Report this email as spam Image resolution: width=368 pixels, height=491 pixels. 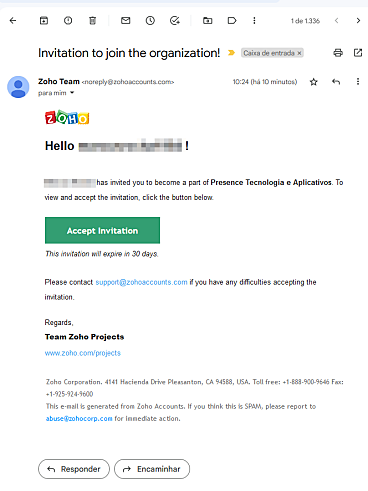click(68, 21)
